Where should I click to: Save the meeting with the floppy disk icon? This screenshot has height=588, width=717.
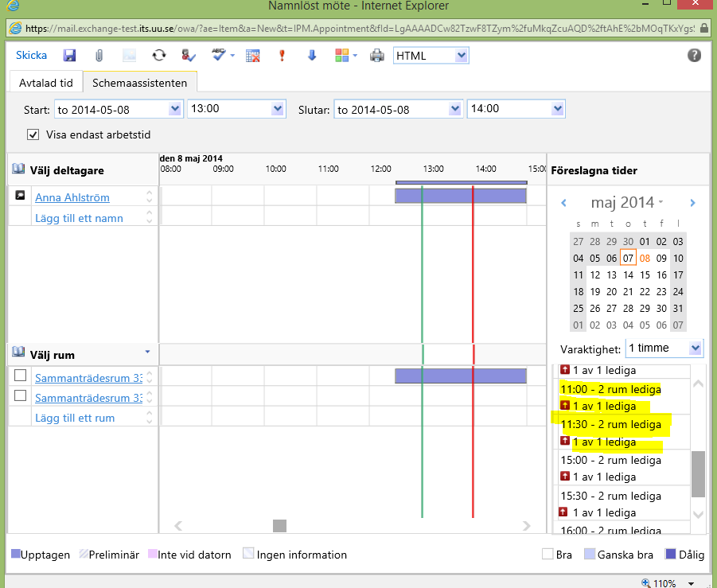pyautogui.click(x=69, y=56)
